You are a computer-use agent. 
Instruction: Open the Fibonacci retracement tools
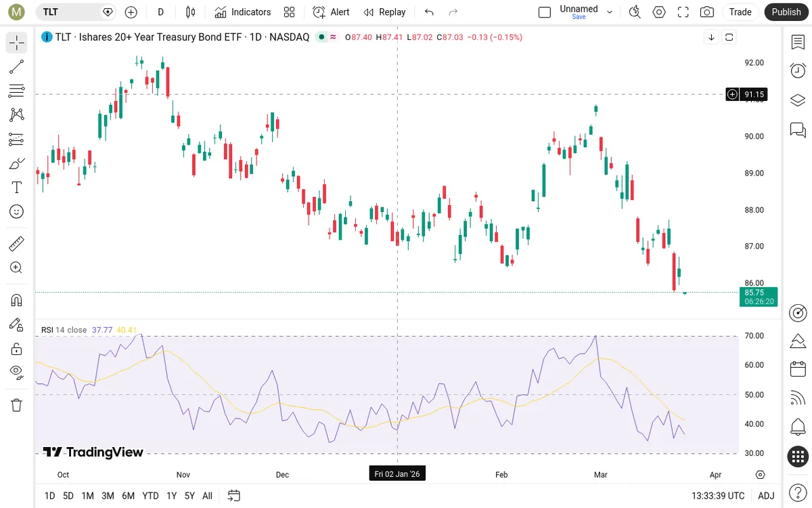[17, 91]
